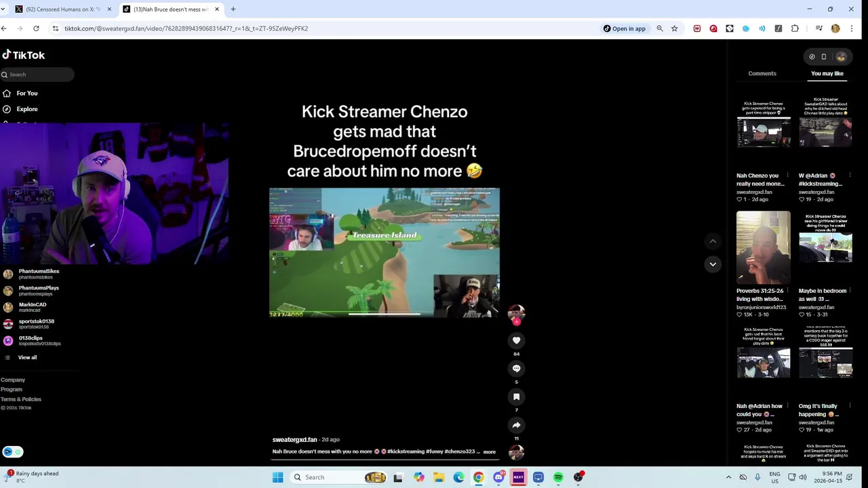This screenshot has height=488, width=868.
Task: Open a new browser tab
Action: (x=233, y=9)
